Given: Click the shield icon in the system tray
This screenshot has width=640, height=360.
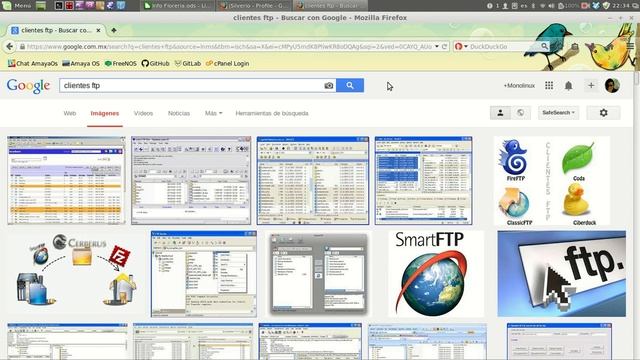Looking at the screenshot, I should click(x=606, y=5).
